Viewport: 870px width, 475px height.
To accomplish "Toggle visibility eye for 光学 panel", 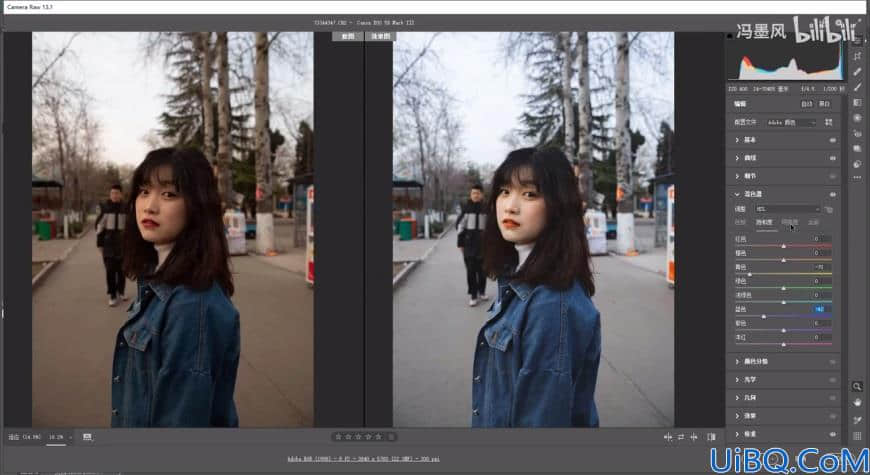I will pyautogui.click(x=832, y=380).
